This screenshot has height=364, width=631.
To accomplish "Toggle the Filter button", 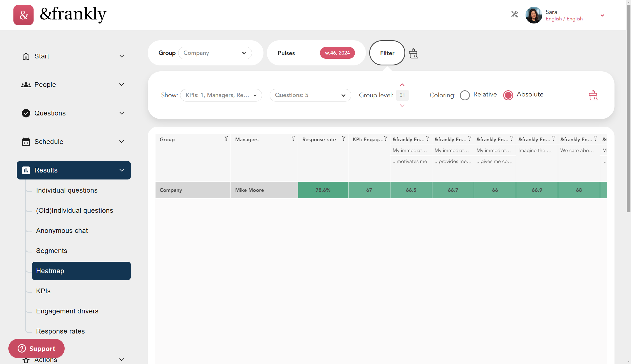I will 387,53.
